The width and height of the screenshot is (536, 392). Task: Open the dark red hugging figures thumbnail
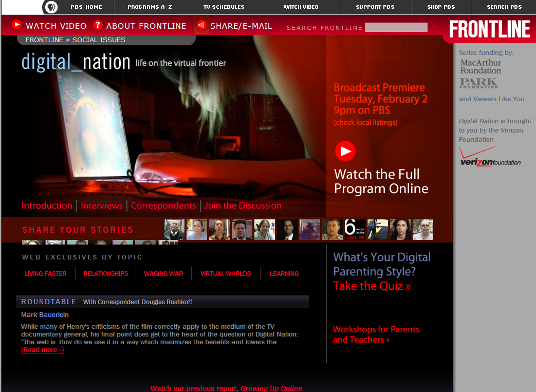pos(310,230)
